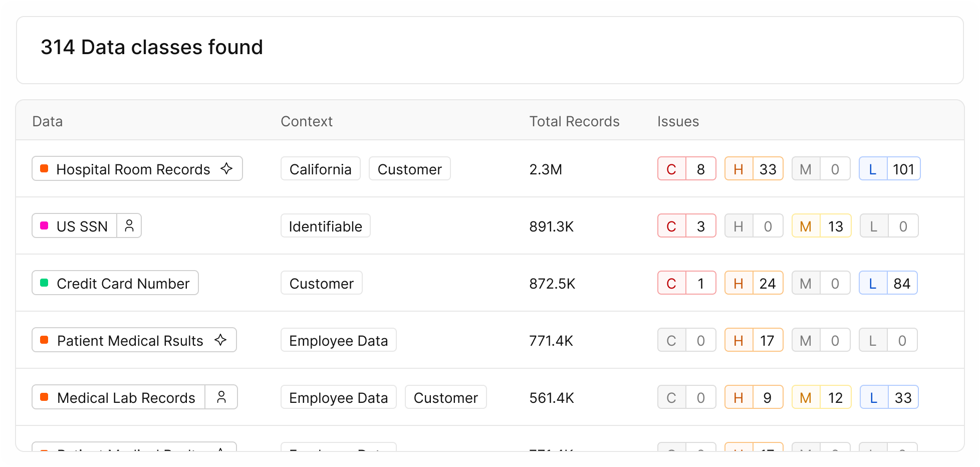Click Employee Data tag in Patient Medical row
This screenshot has width=980, height=467.
coord(338,340)
